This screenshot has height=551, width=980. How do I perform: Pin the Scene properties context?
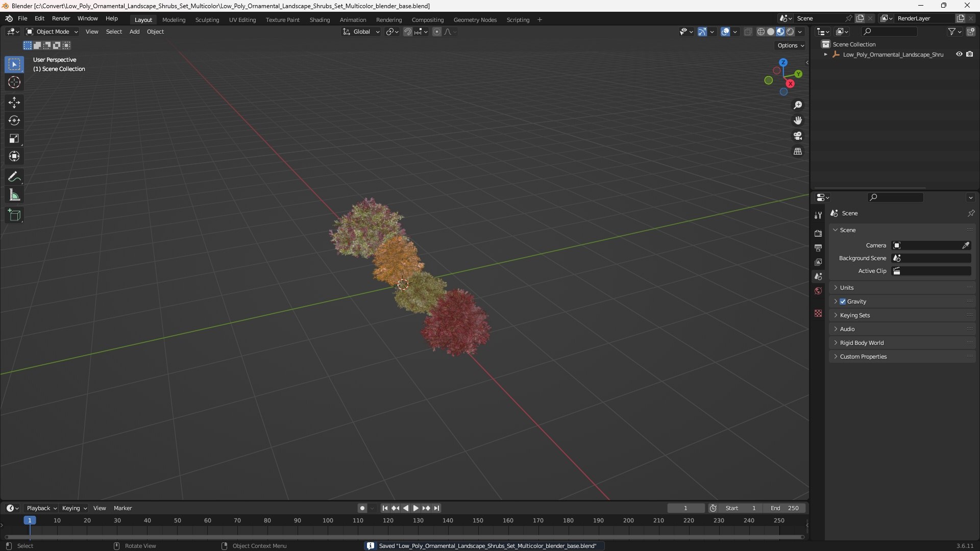(x=971, y=213)
